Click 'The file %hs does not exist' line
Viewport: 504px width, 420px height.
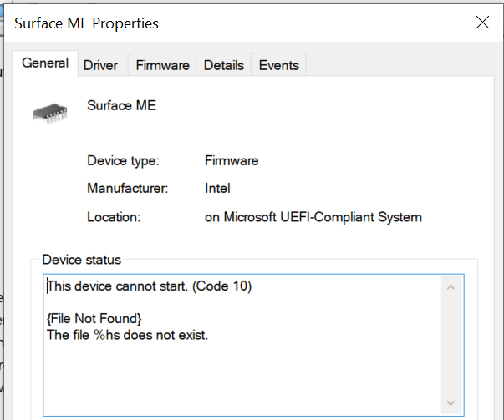tap(127, 335)
